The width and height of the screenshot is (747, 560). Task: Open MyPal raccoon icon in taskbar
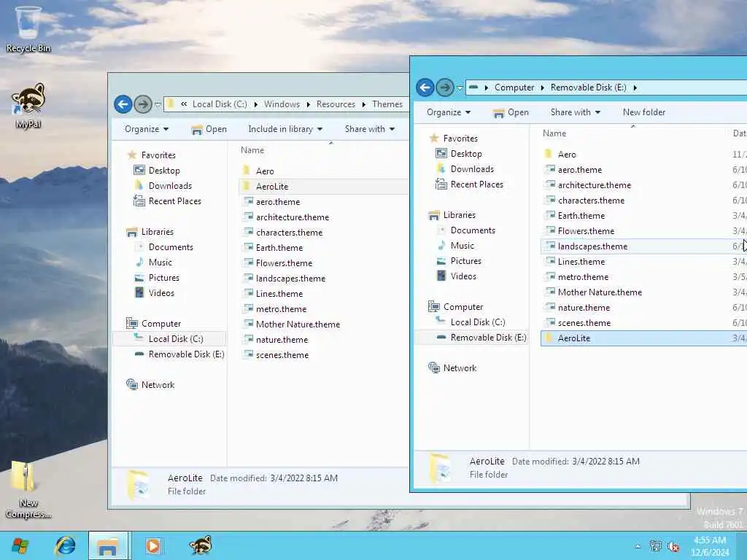pyautogui.click(x=201, y=545)
